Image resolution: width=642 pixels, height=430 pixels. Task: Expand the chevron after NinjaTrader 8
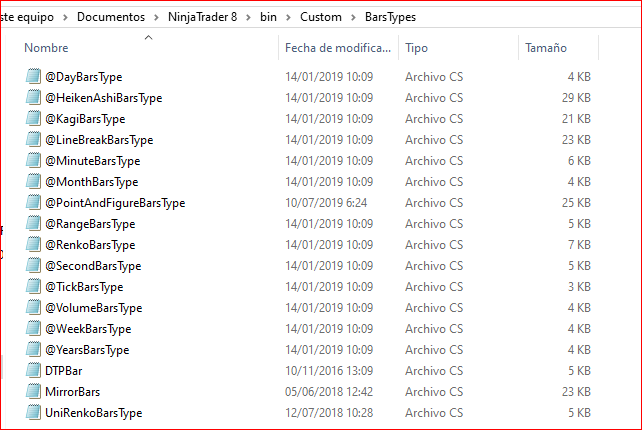coord(248,18)
